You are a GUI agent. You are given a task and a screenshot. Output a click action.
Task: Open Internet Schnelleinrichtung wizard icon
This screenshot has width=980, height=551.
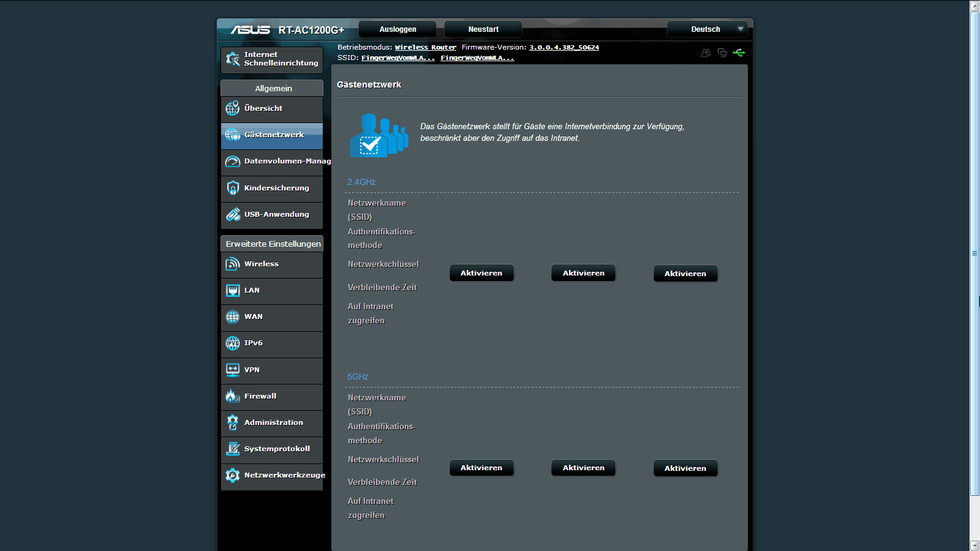tap(233, 59)
